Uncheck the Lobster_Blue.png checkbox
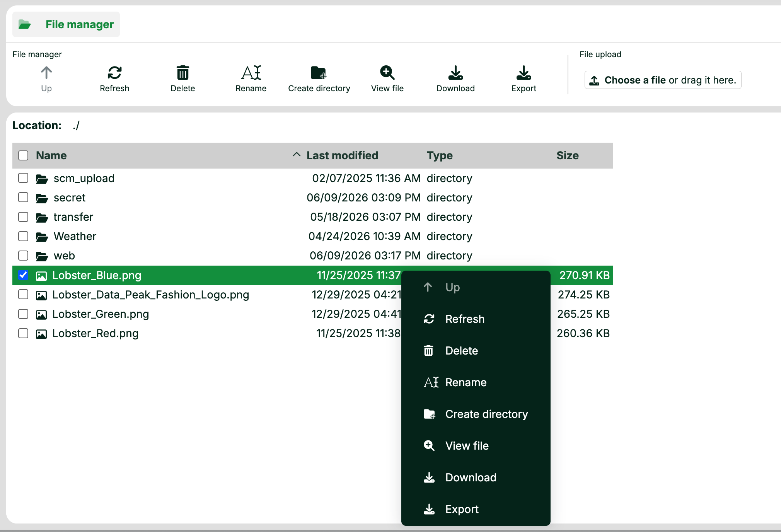Image resolution: width=781 pixels, height=532 pixels. click(x=23, y=275)
